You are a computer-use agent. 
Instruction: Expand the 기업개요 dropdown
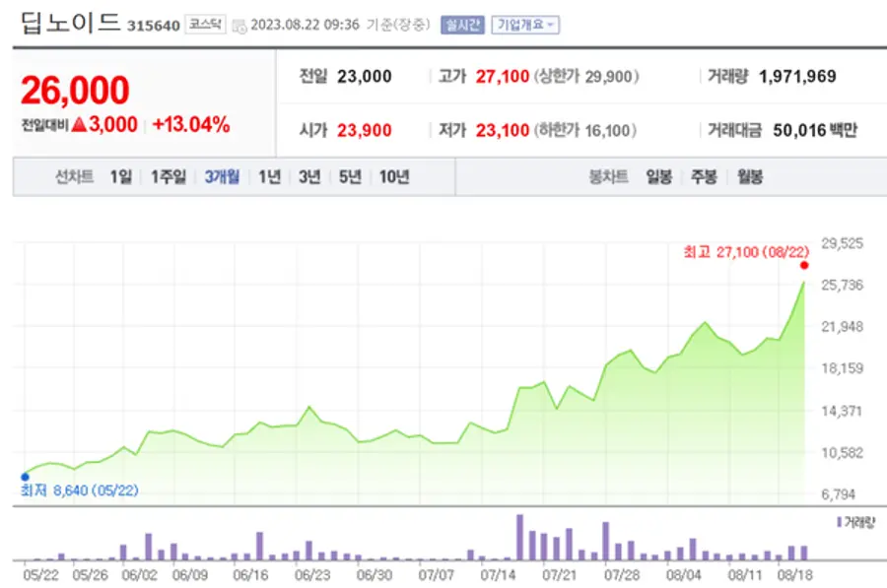pyautogui.click(x=525, y=25)
